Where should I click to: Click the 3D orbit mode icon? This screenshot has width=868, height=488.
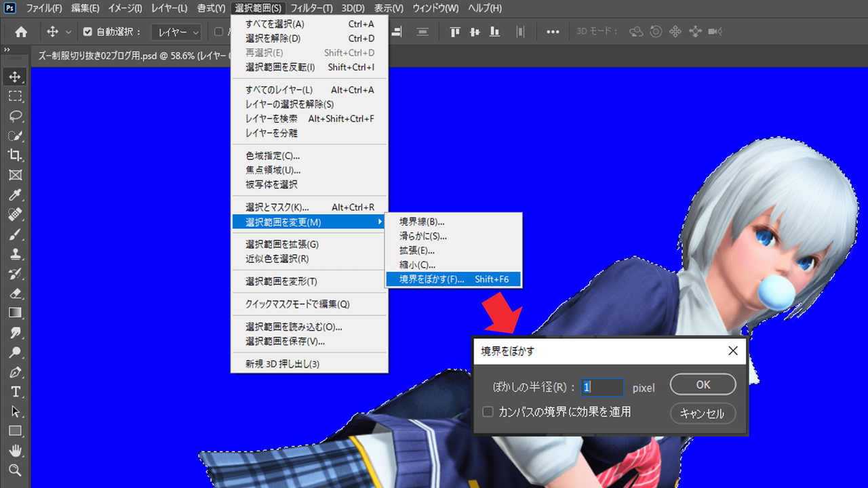pos(635,32)
